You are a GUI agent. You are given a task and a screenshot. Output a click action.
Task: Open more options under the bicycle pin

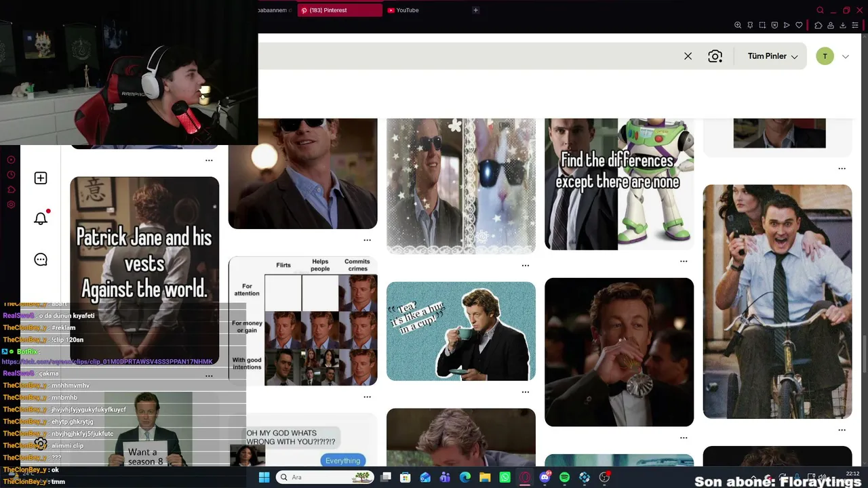click(x=842, y=430)
